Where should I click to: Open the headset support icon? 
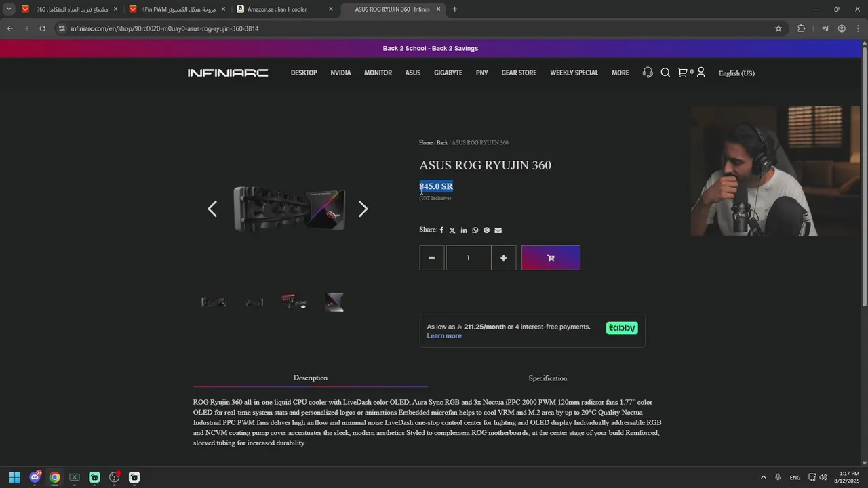coord(648,73)
